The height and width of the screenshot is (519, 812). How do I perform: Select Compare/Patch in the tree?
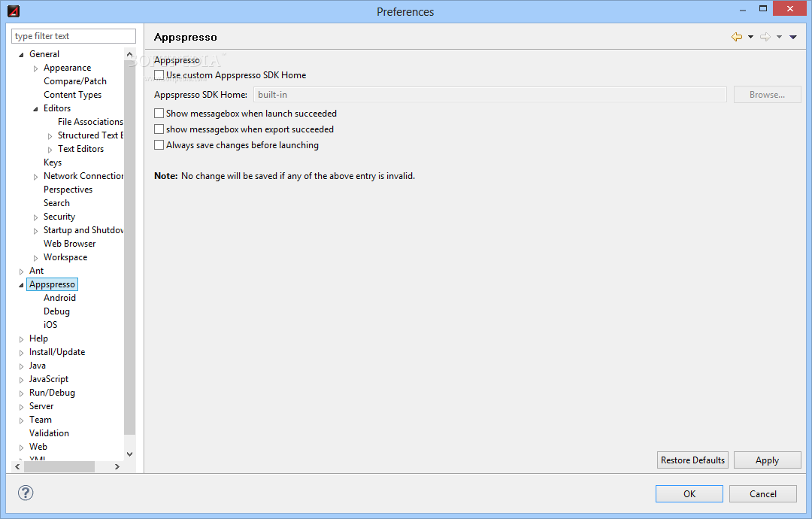(75, 81)
